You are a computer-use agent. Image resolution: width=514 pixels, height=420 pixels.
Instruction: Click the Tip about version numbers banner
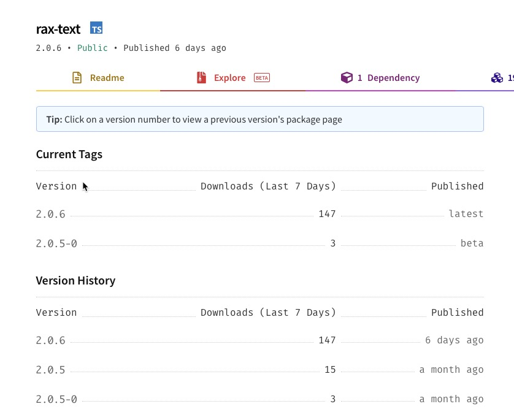tap(260, 119)
